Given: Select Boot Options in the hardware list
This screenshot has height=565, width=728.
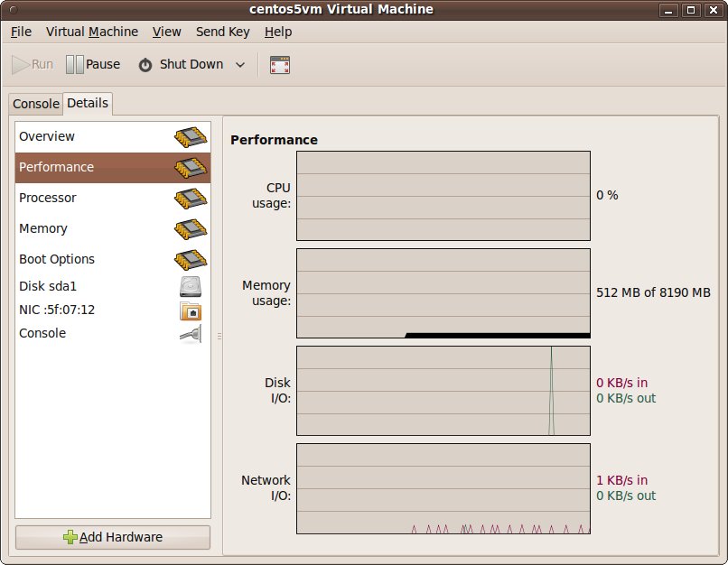Looking at the screenshot, I should point(113,260).
